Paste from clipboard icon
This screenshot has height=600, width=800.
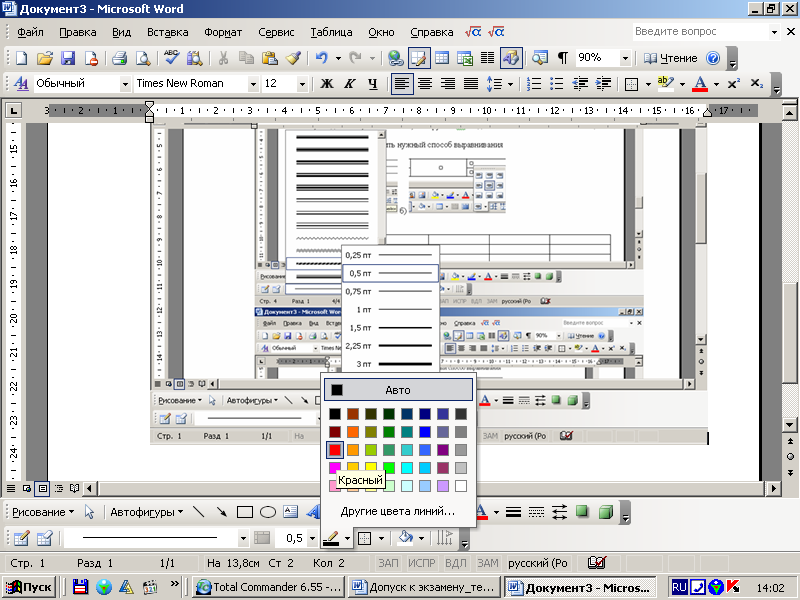click(269, 58)
